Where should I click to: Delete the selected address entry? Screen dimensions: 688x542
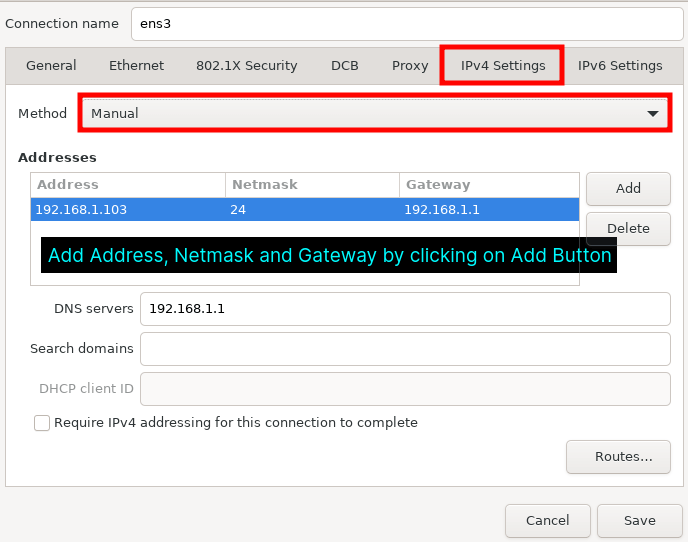point(628,228)
